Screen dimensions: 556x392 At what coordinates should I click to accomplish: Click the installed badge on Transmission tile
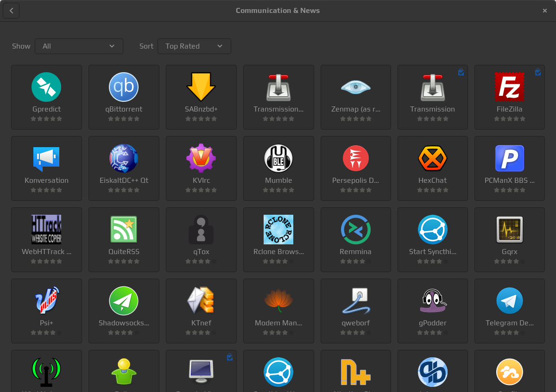[x=461, y=72]
